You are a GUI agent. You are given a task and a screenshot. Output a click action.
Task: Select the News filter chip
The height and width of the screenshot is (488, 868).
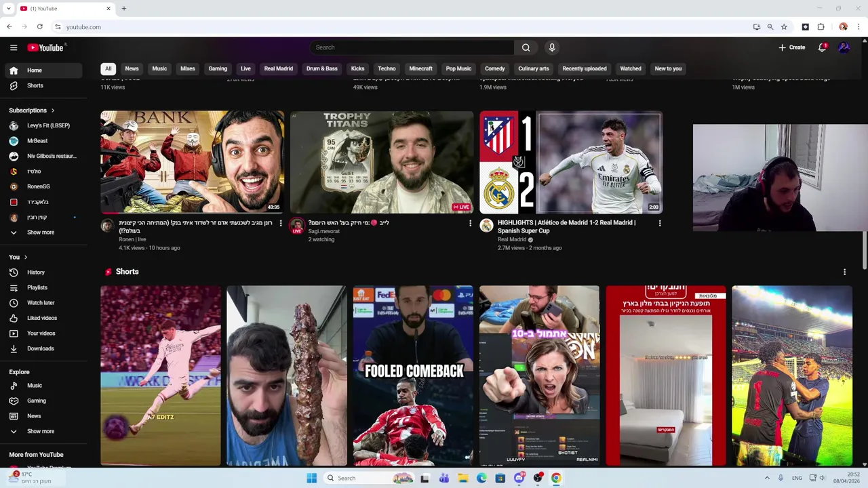pyautogui.click(x=132, y=68)
